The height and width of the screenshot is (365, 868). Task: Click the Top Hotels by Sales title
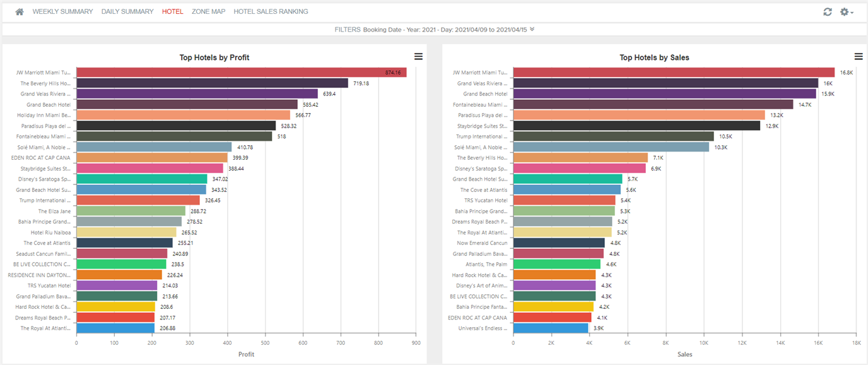coord(654,57)
